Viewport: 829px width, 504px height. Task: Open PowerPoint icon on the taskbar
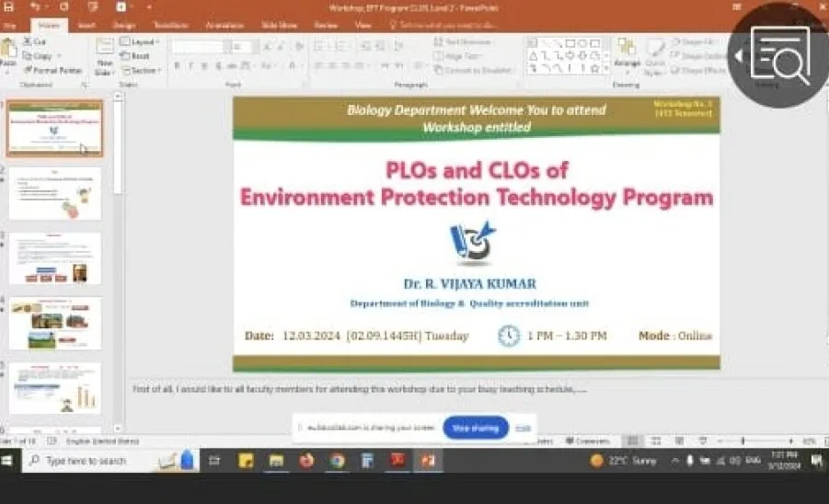[428, 461]
